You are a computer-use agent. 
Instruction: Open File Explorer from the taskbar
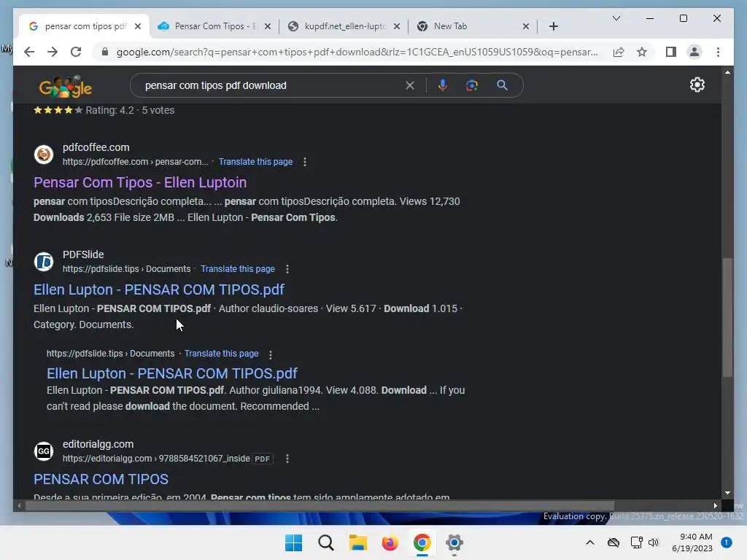(357, 542)
